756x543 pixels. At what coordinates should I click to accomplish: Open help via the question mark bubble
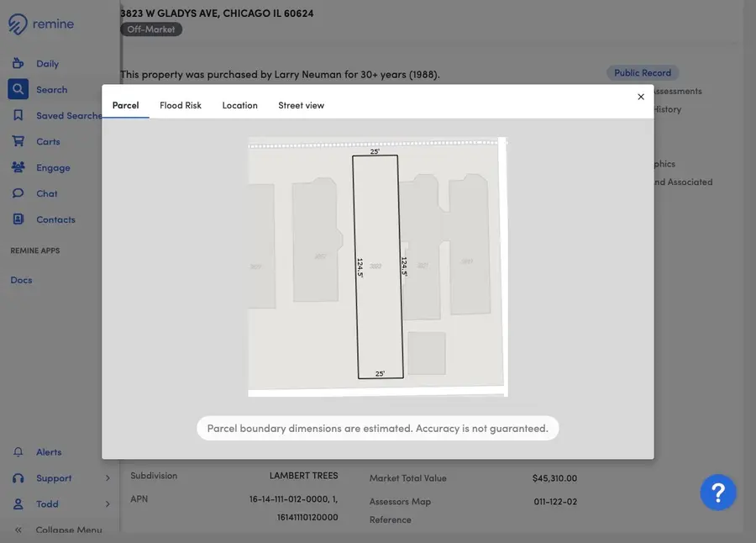click(x=718, y=490)
